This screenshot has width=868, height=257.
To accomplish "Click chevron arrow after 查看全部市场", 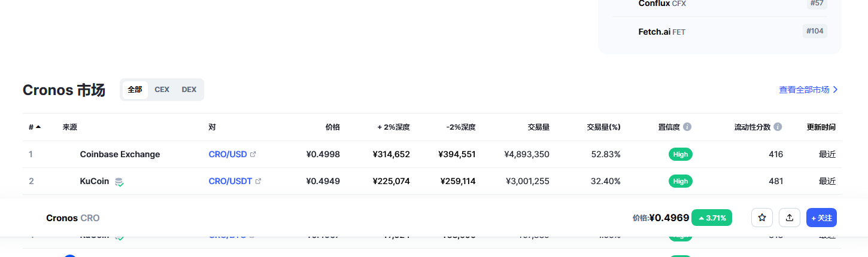I will click(x=836, y=90).
